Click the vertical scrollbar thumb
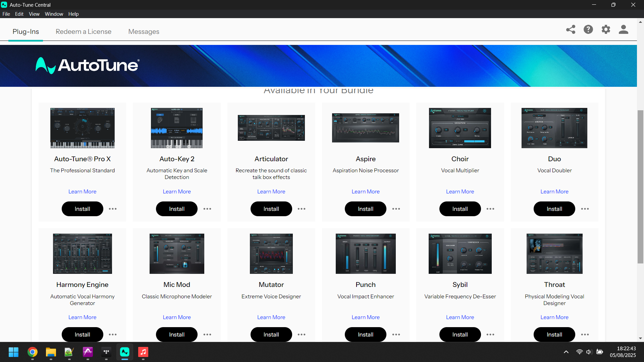 (x=640, y=187)
